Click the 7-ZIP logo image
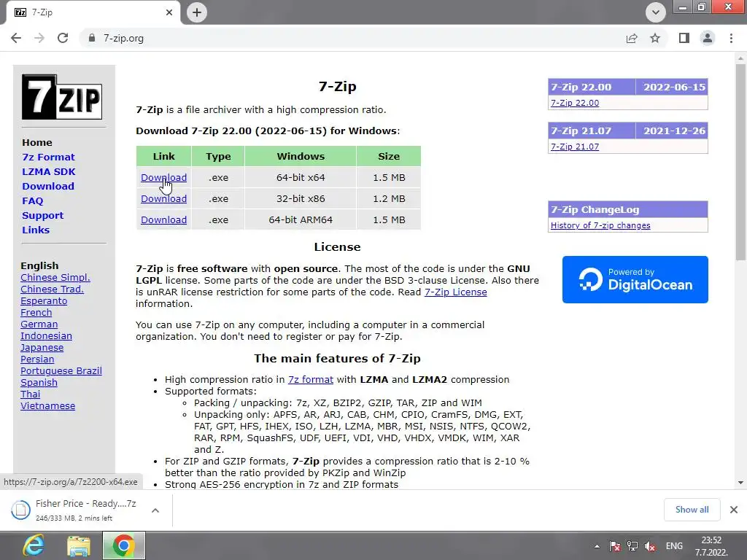747x560 pixels. 62,97
